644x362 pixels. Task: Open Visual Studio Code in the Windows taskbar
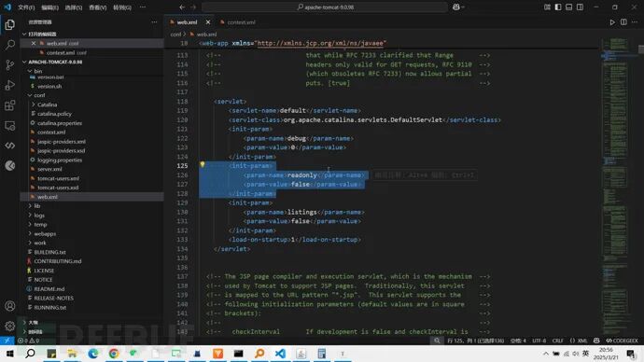coord(280,354)
